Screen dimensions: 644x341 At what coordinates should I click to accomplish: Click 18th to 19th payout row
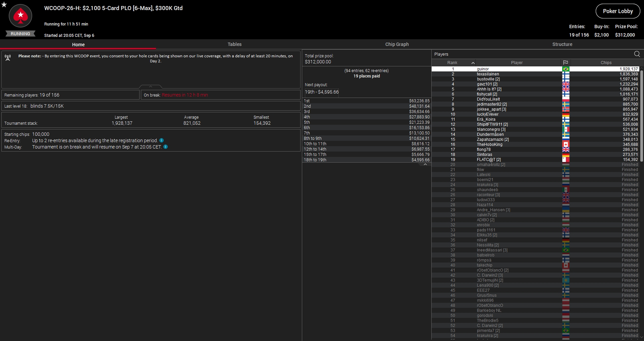(367, 160)
